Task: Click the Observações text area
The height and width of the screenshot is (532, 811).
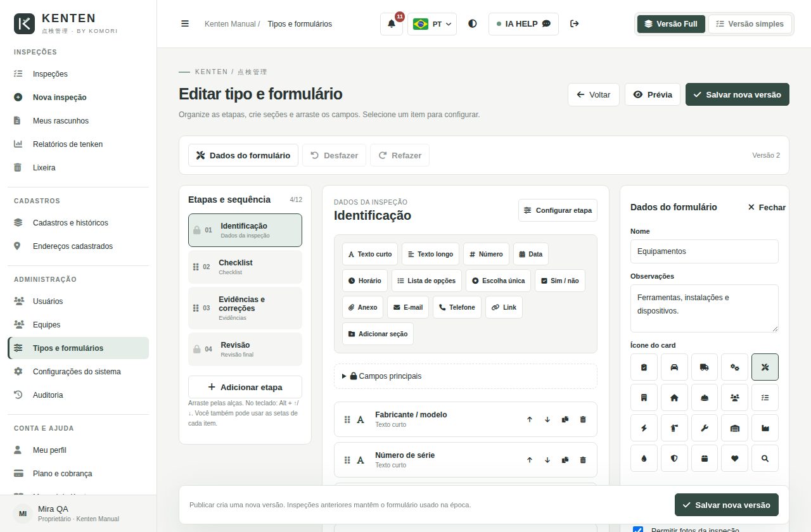Action: pyautogui.click(x=705, y=308)
